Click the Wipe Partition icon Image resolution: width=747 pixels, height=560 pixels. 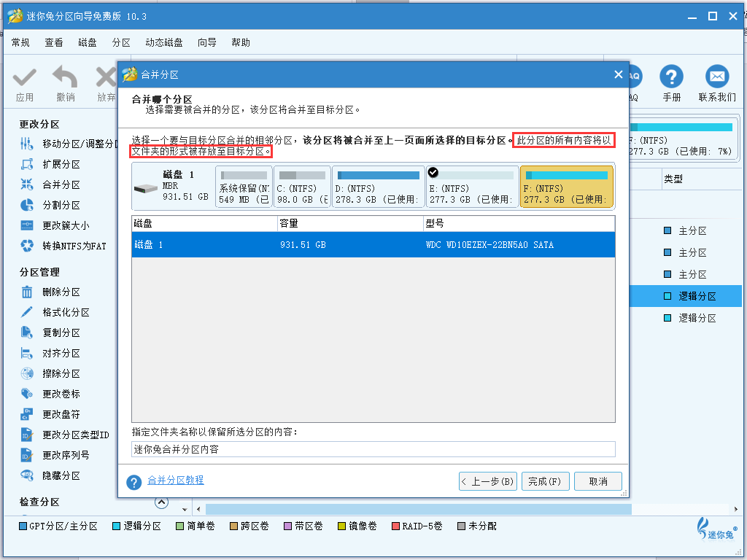27,373
